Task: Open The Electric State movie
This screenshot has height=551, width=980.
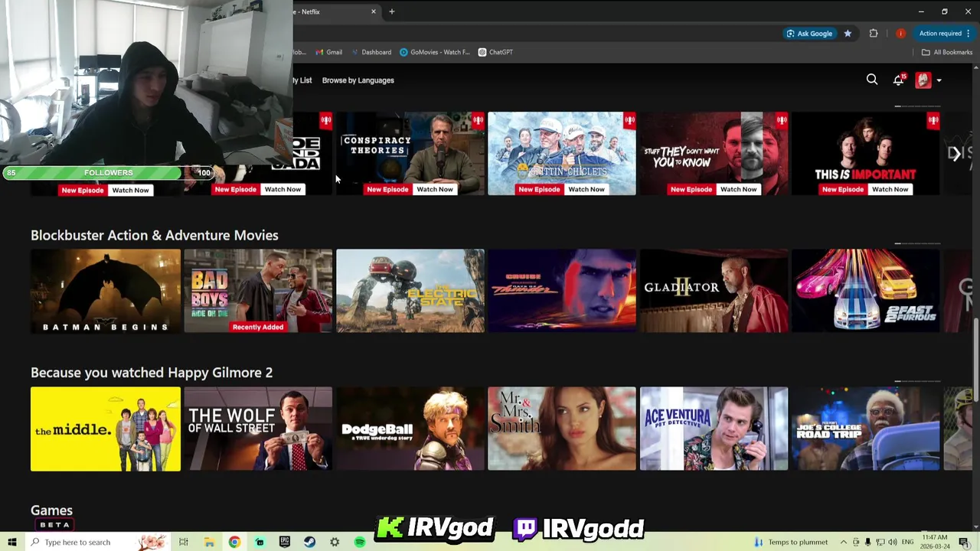Action: point(410,291)
